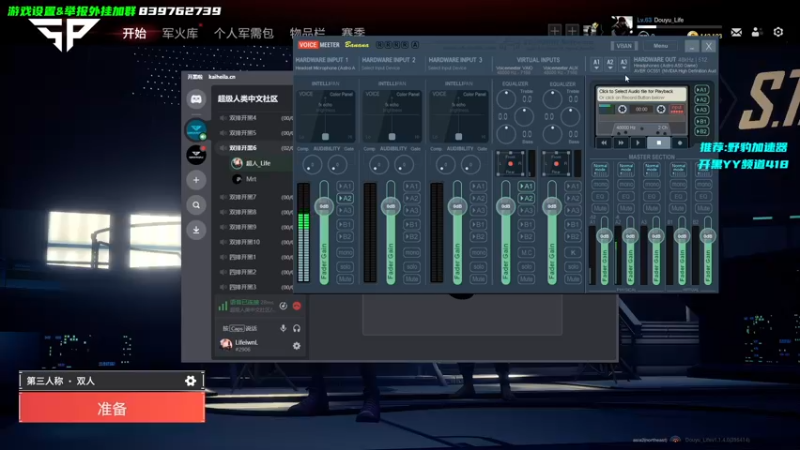The image size is (800, 450).
Task: Toggle solo on Hardware Input 1 strip
Action: [x=345, y=267]
